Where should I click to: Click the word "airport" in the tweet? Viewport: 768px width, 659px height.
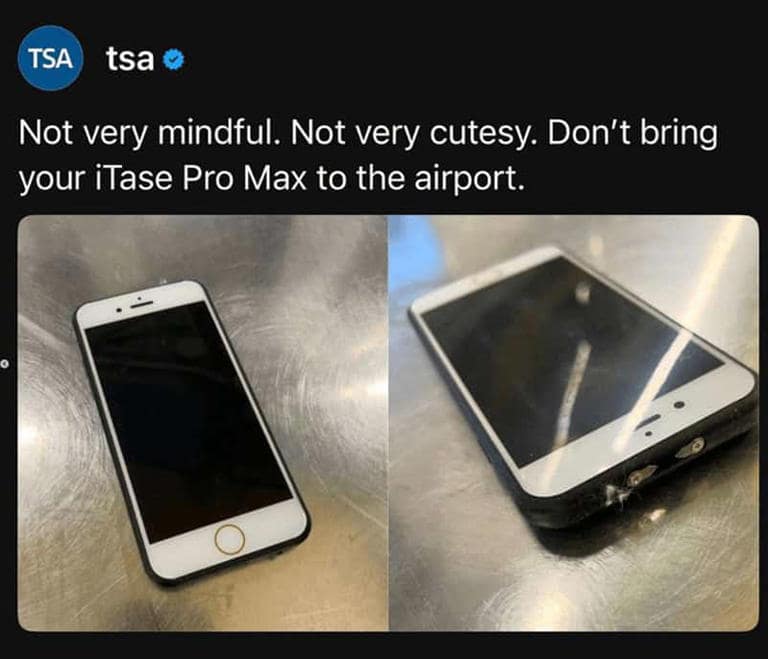pyautogui.click(x=466, y=179)
